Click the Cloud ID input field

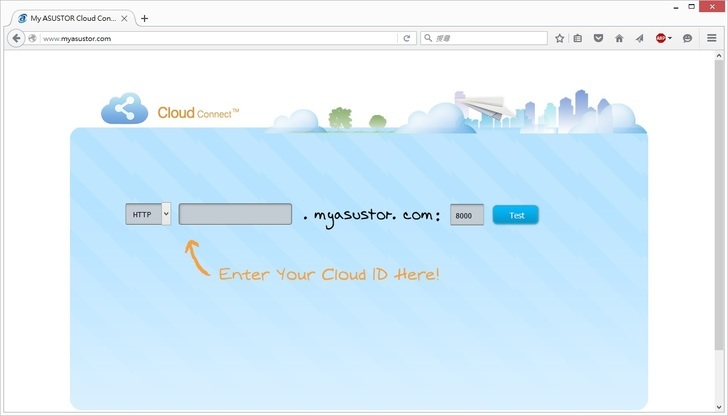coord(235,214)
